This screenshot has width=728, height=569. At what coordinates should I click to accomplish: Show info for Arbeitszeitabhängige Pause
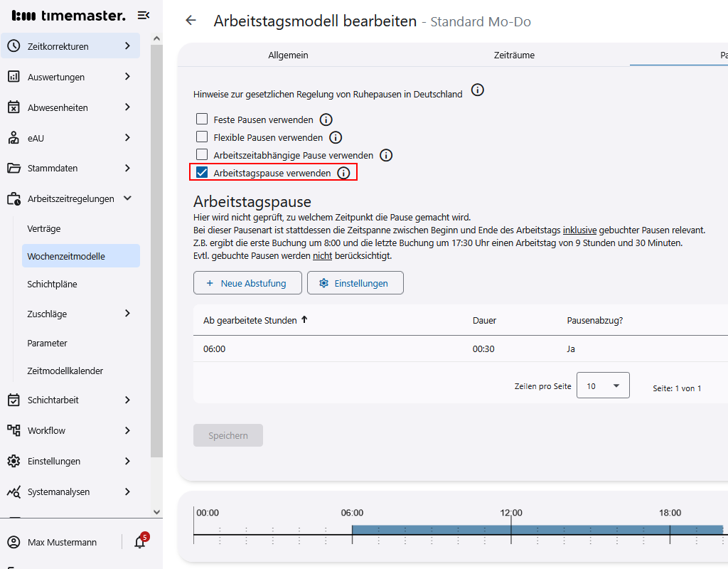[386, 155]
